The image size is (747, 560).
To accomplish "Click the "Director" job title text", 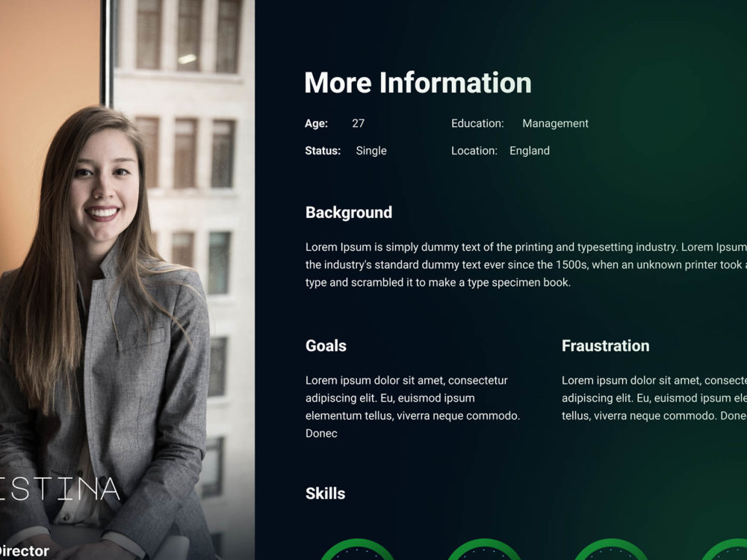I will tap(25, 551).
